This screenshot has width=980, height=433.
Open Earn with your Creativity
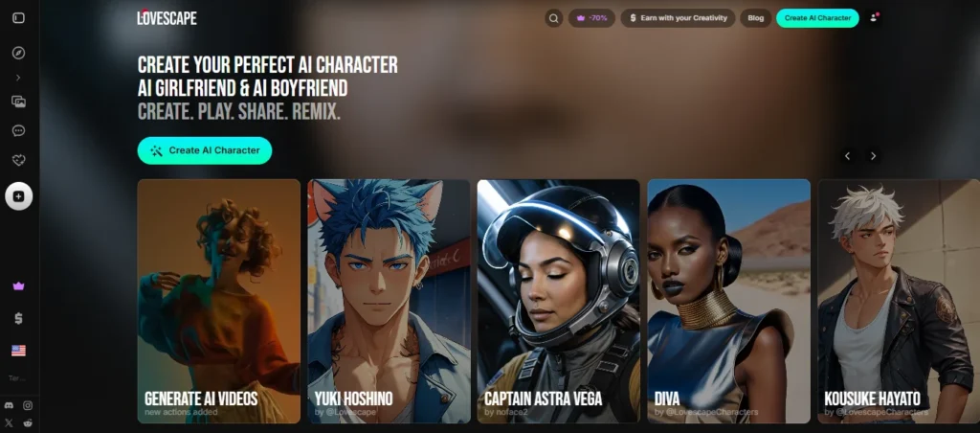pyautogui.click(x=678, y=18)
